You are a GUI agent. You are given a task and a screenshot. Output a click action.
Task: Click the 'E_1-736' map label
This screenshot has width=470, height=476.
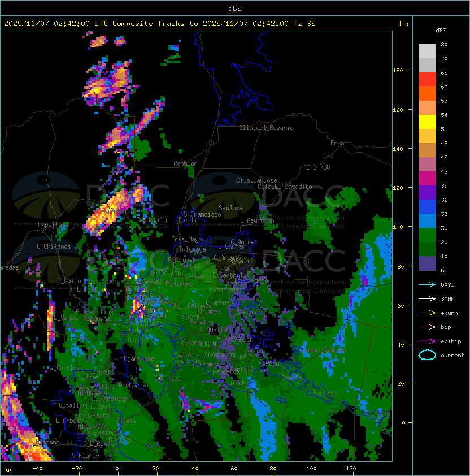click(x=318, y=167)
